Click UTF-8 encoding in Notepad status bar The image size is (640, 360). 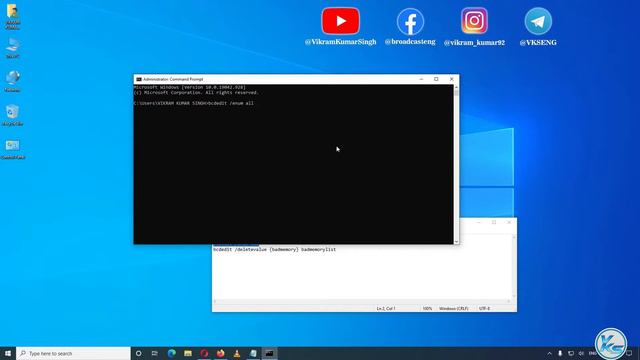(x=484, y=309)
